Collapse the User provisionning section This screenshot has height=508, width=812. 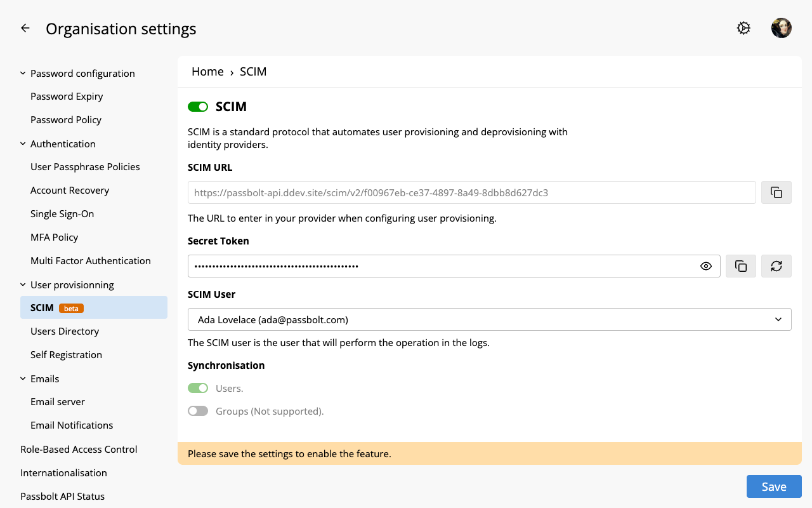(23, 285)
